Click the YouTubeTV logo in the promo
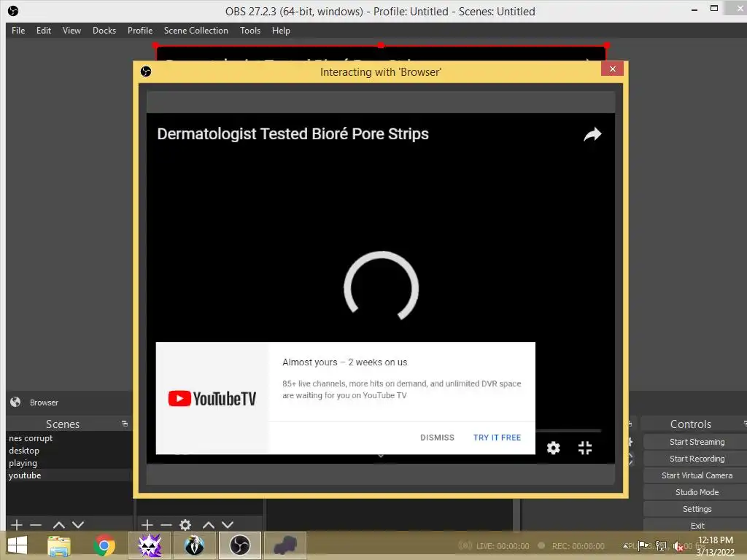Image resolution: width=747 pixels, height=560 pixels. pos(212,399)
